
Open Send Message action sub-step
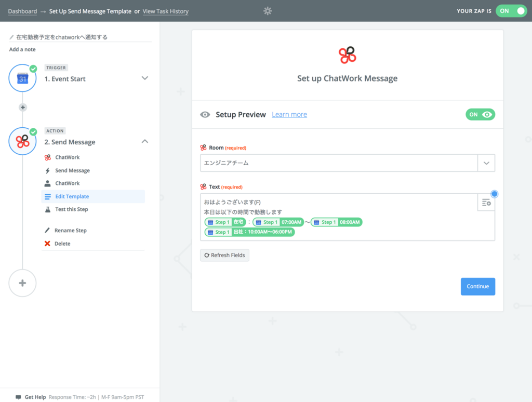click(x=72, y=170)
